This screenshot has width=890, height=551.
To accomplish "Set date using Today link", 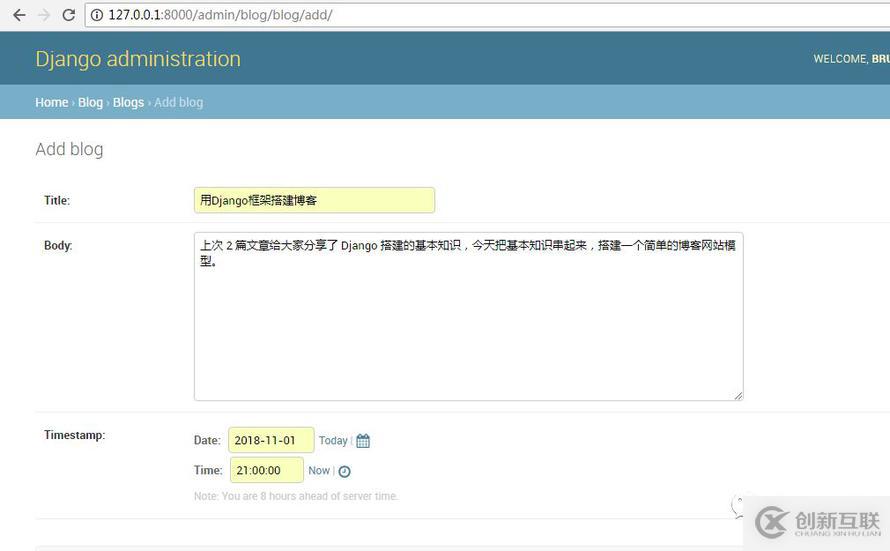I will (333, 441).
